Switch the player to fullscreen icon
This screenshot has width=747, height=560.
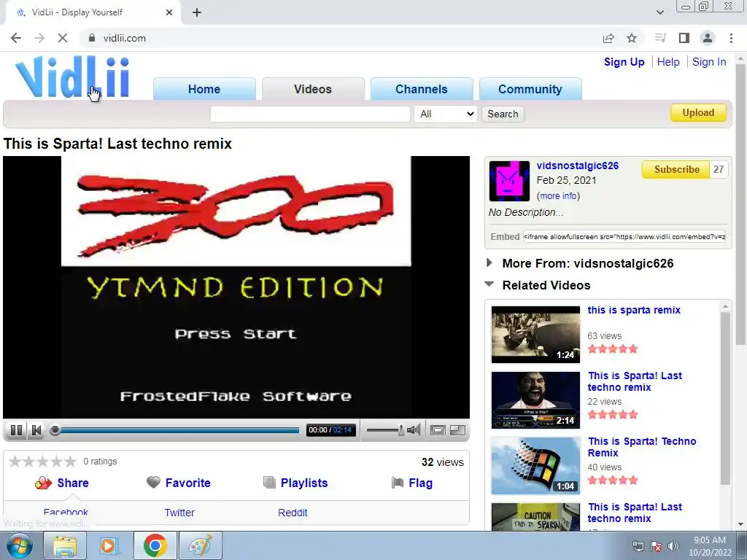(458, 430)
